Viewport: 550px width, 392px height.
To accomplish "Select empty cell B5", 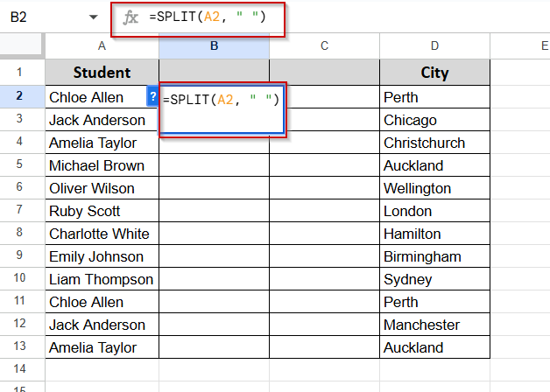I will click(214, 165).
